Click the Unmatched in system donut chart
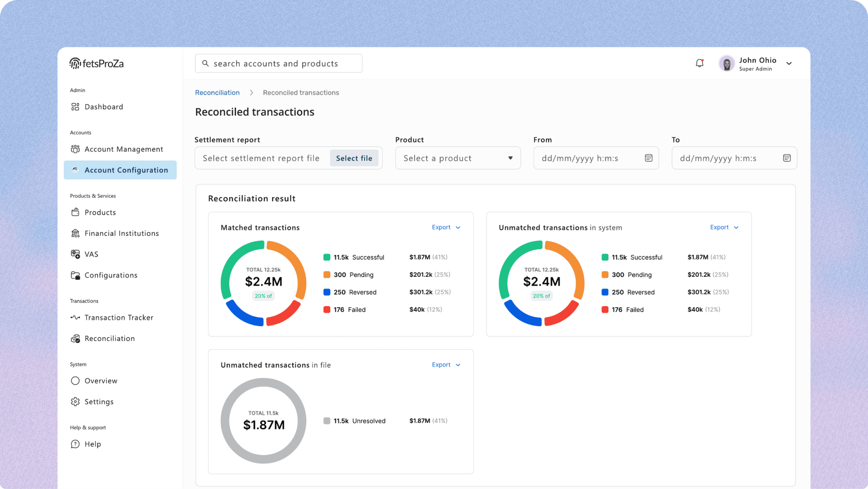Image resolution: width=868 pixels, height=489 pixels. (x=541, y=283)
